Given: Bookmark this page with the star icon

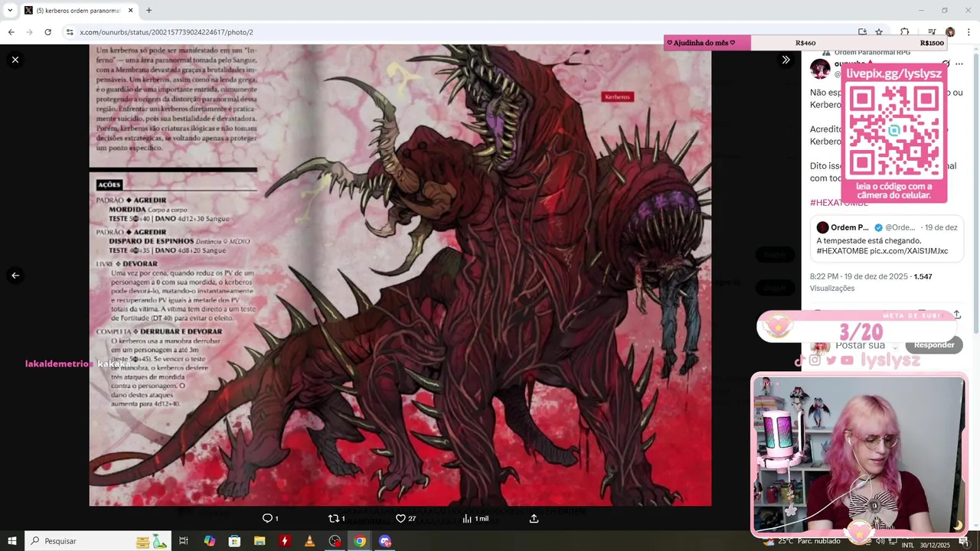Looking at the screenshot, I should [879, 32].
